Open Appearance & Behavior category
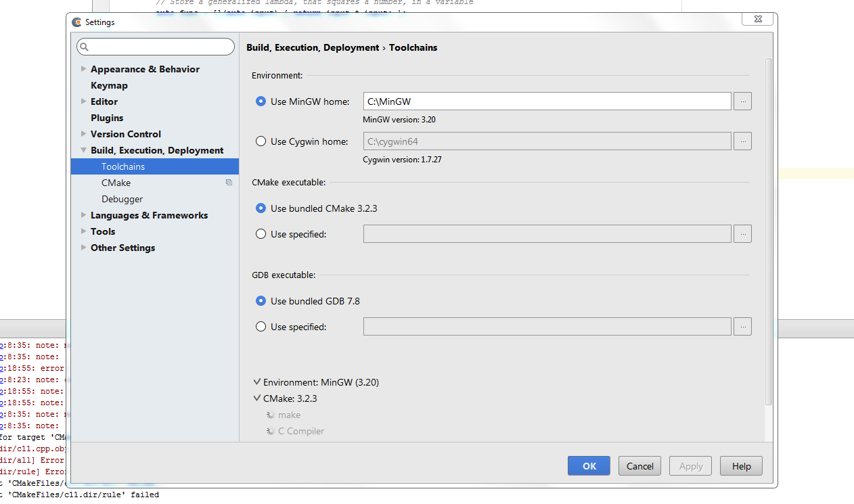The width and height of the screenshot is (854, 504). click(x=145, y=69)
